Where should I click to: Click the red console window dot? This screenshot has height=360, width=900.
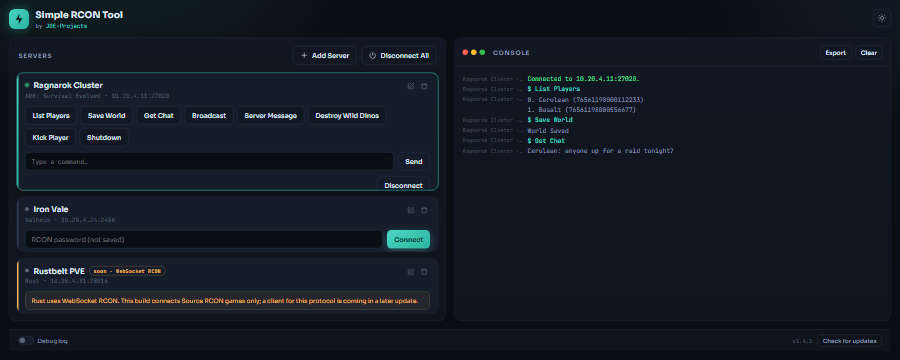click(x=465, y=52)
